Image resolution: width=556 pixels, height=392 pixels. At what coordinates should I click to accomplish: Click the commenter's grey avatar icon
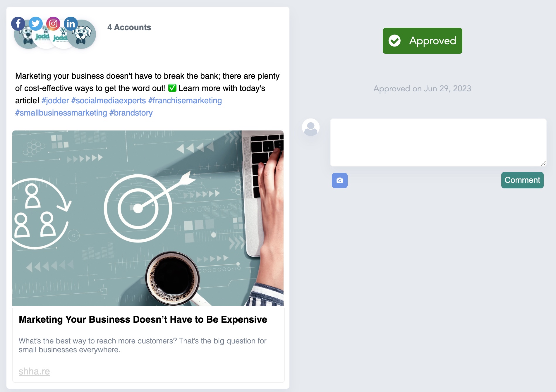tap(311, 127)
